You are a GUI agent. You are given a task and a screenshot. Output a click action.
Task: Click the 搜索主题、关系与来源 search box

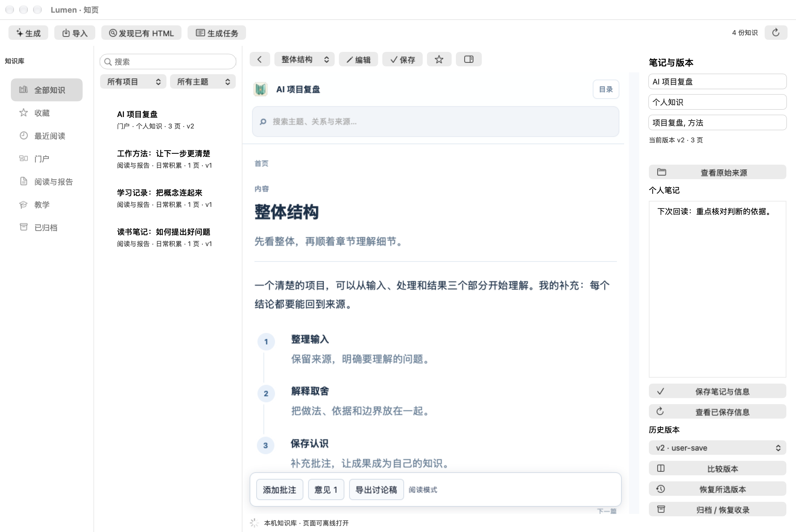pyautogui.click(x=435, y=122)
